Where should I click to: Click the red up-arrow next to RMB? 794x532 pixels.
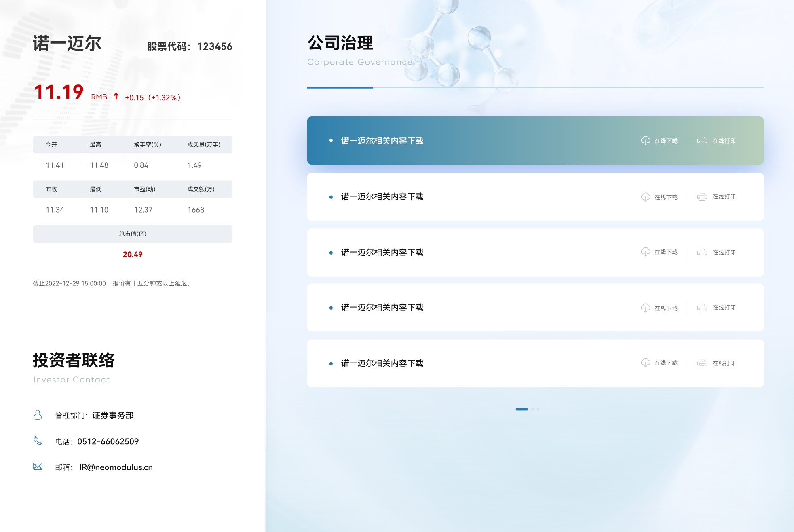click(116, 96)
